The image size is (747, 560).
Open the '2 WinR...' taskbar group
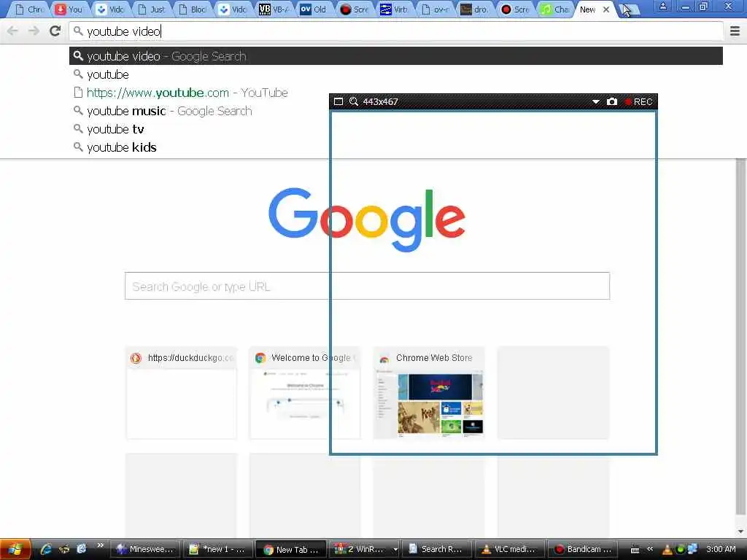point(364,549)
